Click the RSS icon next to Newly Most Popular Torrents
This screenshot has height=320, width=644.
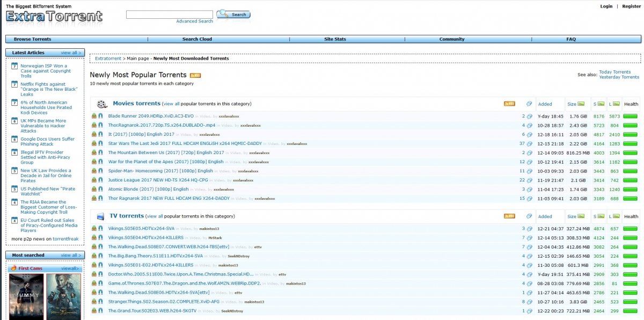tap(195, 76)
